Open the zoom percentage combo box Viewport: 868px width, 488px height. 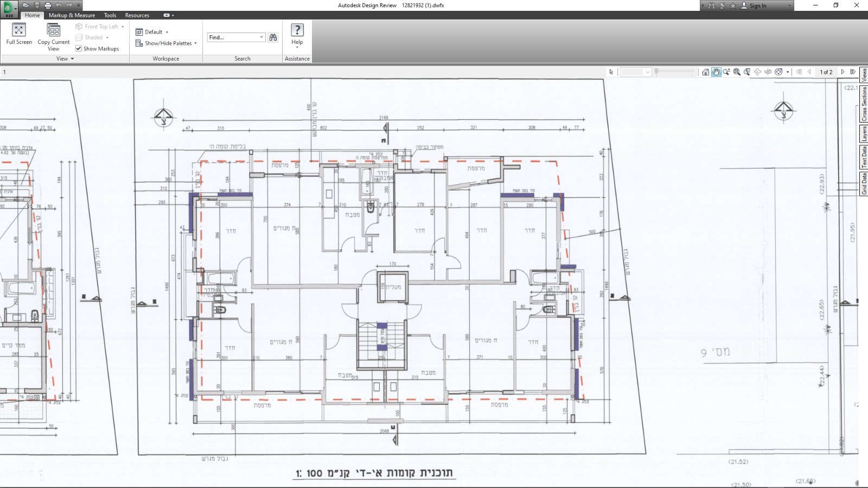635,72
